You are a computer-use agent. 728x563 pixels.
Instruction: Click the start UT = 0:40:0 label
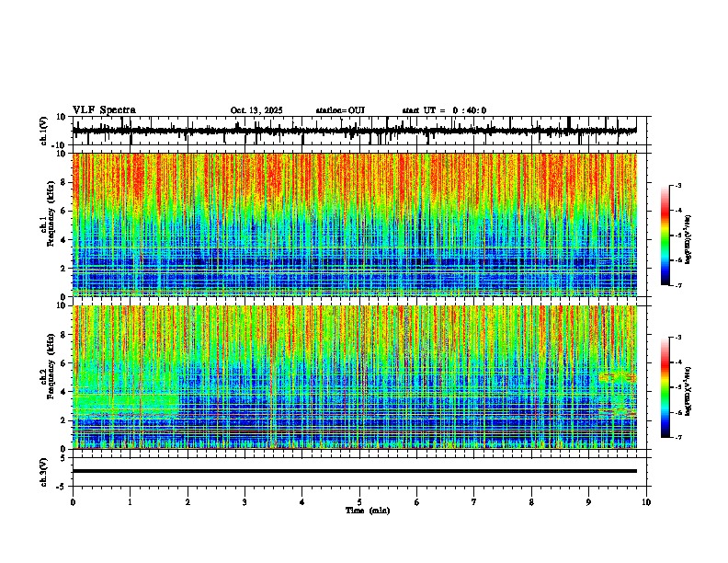pos(444,110)
